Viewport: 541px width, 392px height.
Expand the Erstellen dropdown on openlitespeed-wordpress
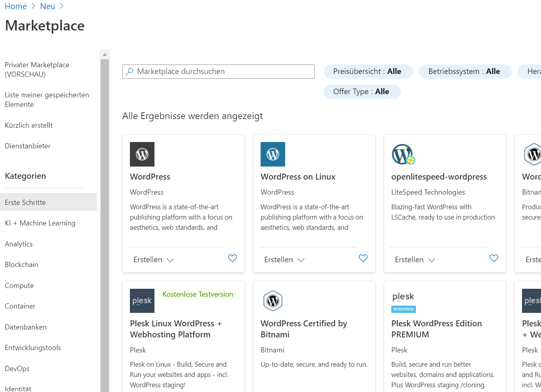415,260
